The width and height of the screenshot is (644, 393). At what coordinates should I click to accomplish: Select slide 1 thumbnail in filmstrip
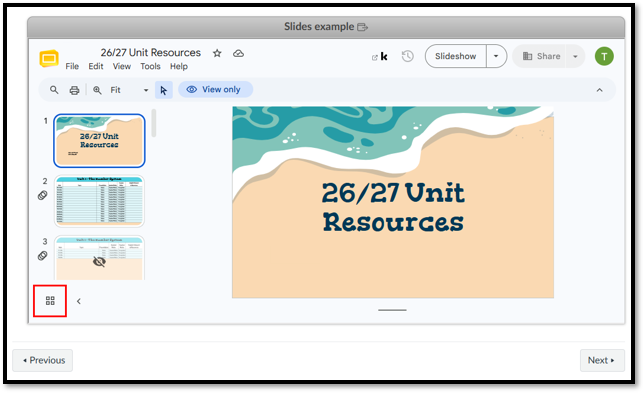99,141
